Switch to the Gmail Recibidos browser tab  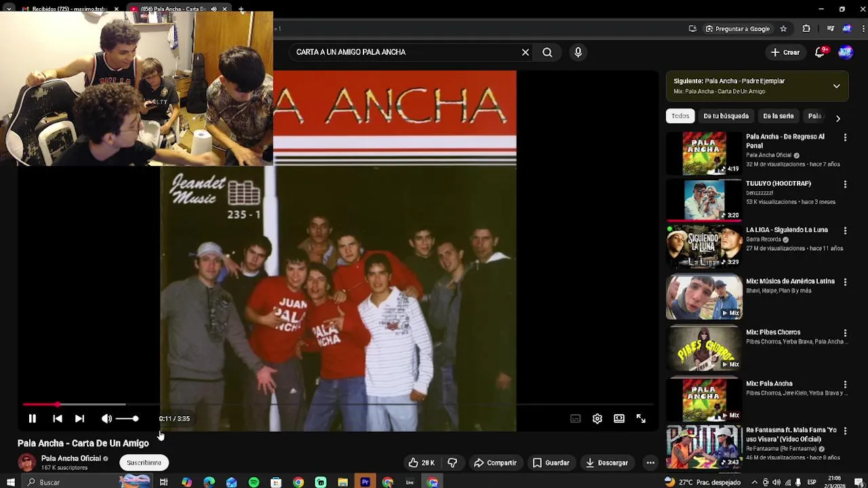point(71,9)
